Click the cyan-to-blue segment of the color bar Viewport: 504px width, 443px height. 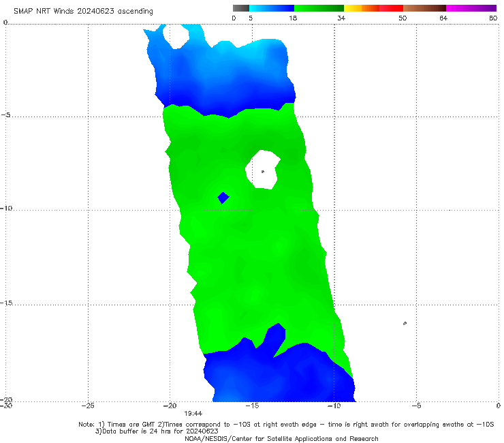click(x=272, y=8)
